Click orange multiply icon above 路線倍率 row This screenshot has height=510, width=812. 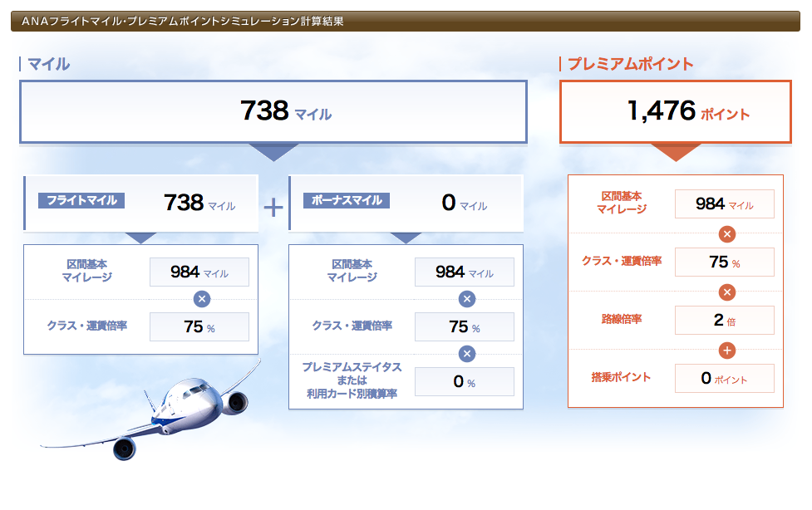click(727, 292)
